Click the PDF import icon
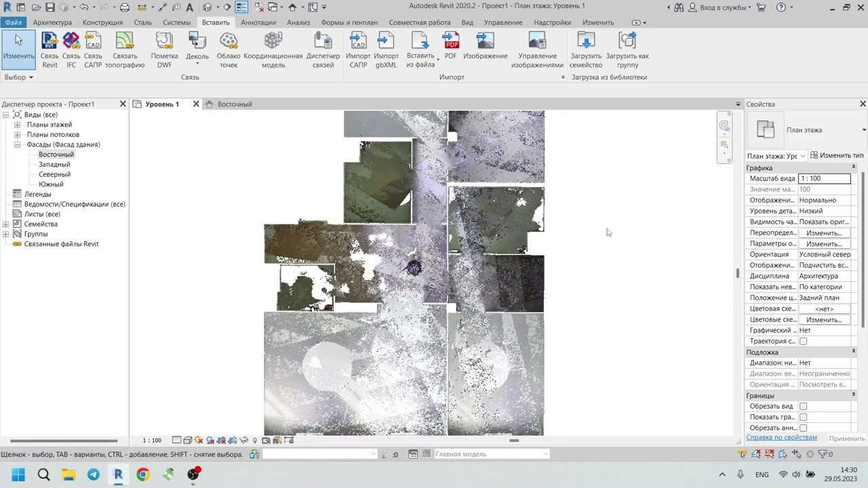This screenshot has width=868, height=488. (451, 46)
